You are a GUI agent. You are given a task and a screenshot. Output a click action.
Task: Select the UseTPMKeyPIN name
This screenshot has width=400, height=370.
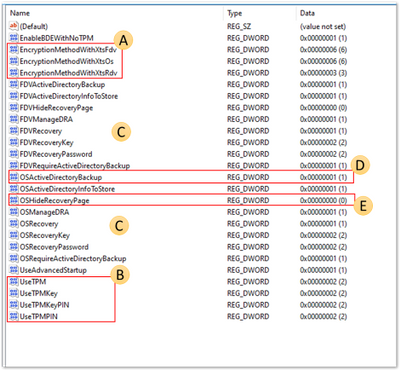44,305
